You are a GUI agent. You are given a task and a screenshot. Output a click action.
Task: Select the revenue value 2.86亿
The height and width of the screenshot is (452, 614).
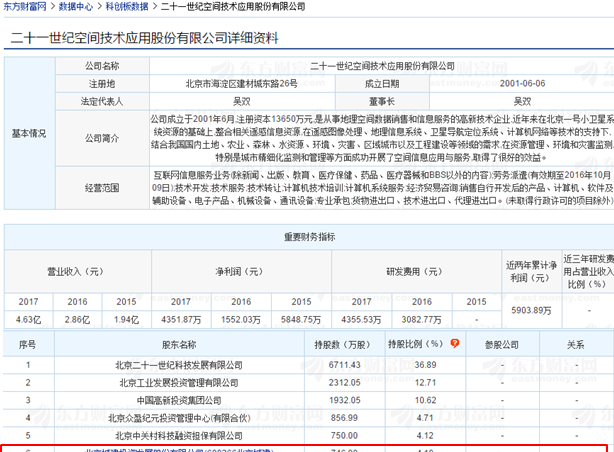pos(77,320)
